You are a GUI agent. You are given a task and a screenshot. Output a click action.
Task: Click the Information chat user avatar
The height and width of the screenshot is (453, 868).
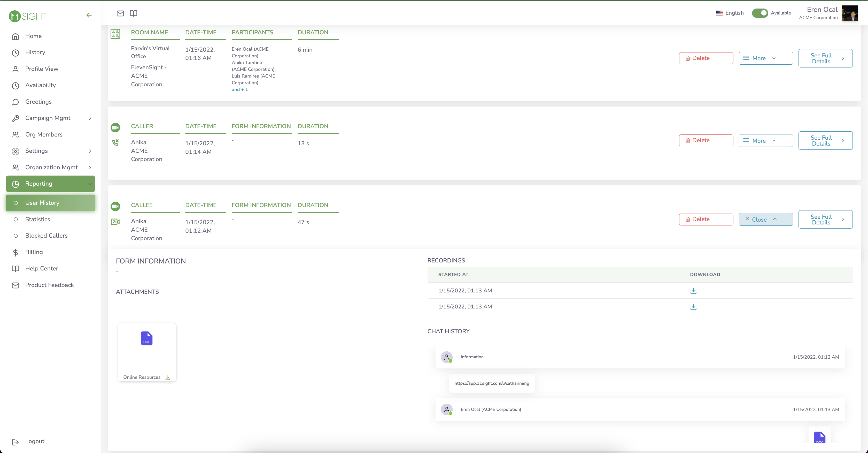click(446, 357)
